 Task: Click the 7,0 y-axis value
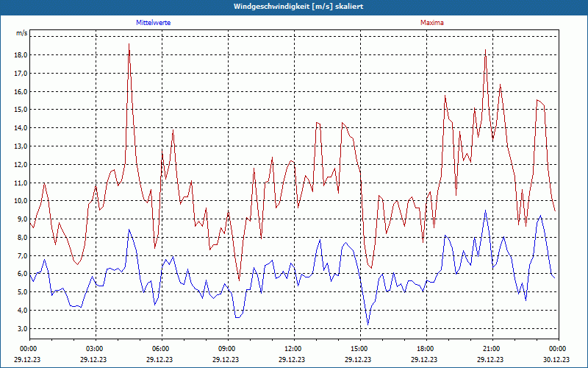23,256
